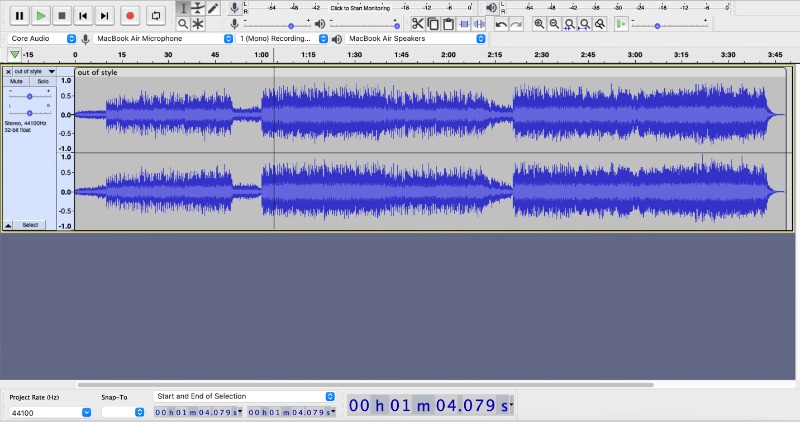
Task: Open the MacBook Air Microphone device dropdown
Action: (163, 39)
